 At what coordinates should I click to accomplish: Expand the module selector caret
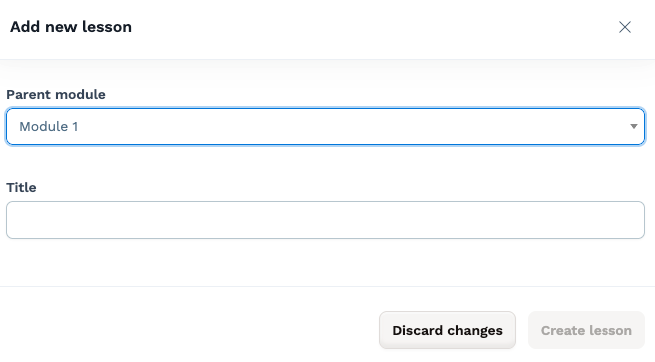(634, 127)
